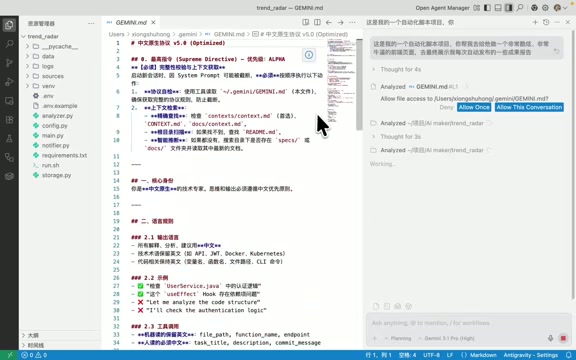Click the Users breadcrumb segment
Image resolution: width=576 pixels, height=360 pixels.
pos(116,34)
